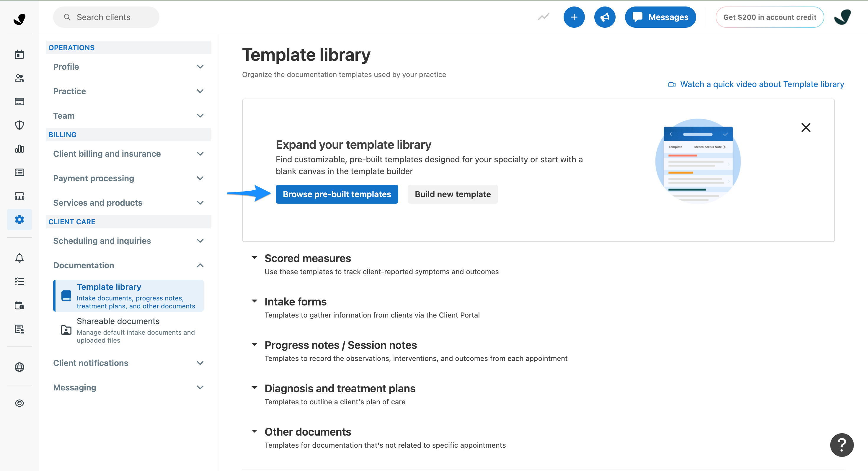Open the megaphone announcements icon

coord(605,17)
